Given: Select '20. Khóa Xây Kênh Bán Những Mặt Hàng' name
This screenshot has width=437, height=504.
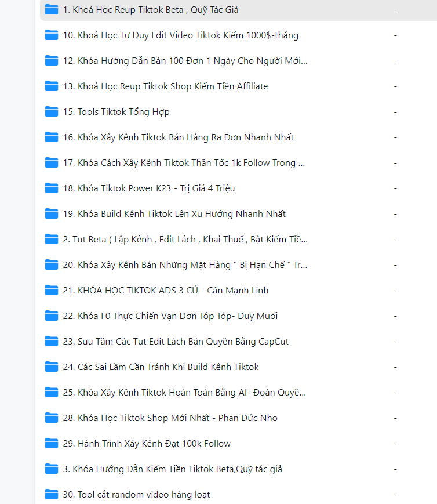Looking at the screenshot, I should pos(185,265).
